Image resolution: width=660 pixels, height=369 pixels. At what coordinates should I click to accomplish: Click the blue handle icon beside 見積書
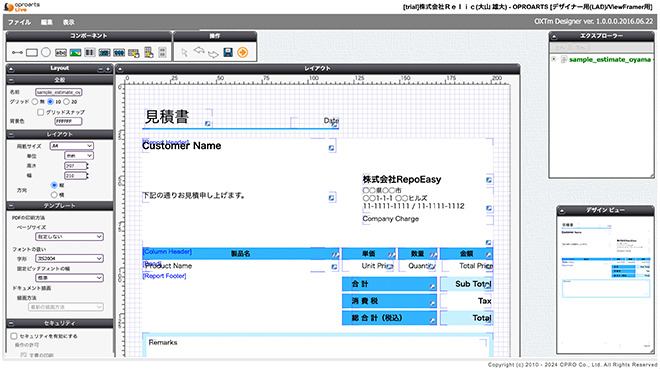click(x=208, y=123)
